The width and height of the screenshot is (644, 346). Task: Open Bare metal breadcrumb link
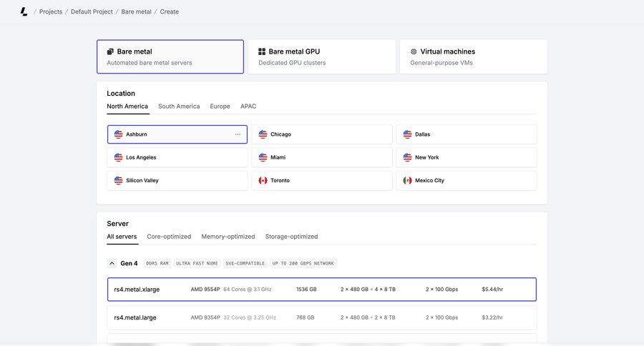pos(136,12)
